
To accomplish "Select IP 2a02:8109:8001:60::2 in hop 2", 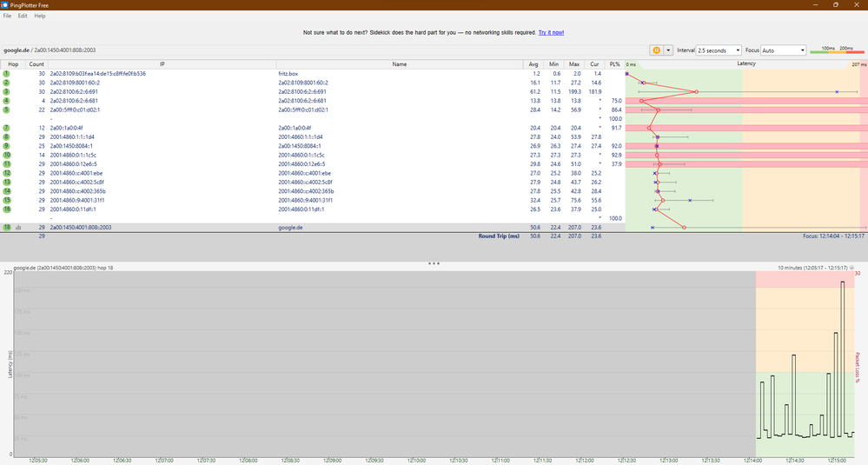I will 75,83.
